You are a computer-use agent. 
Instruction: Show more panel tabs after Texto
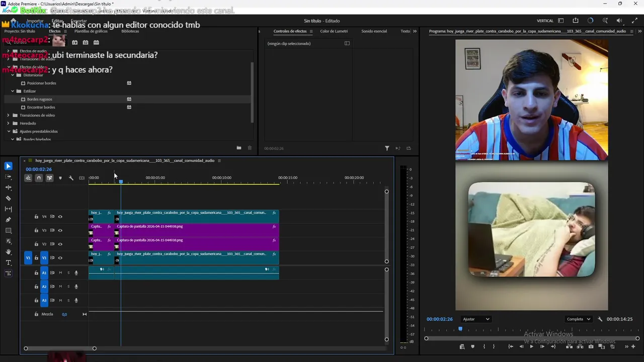click(x=415, y=31)
